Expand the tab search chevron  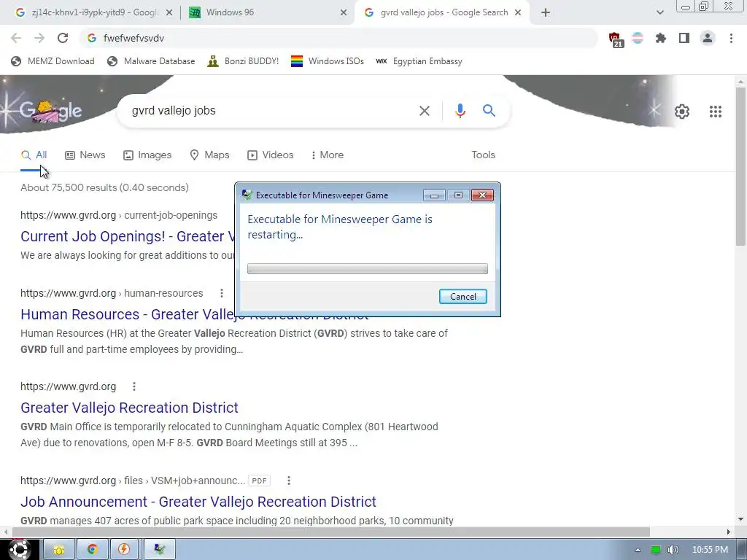(659, 12)
